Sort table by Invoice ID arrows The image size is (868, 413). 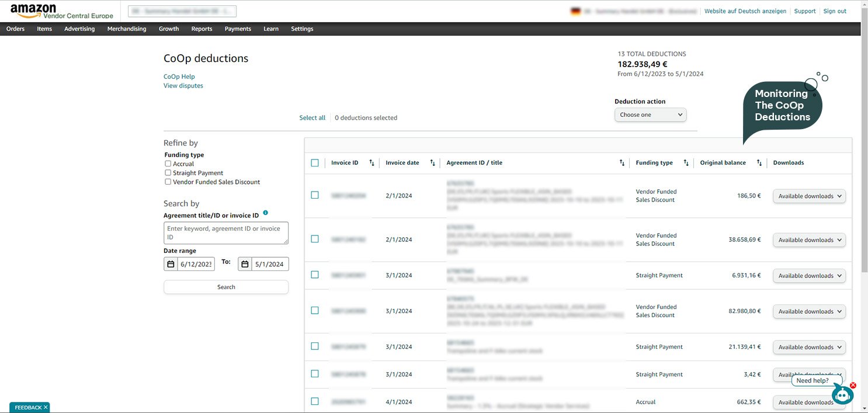click(x=371, y=163)
